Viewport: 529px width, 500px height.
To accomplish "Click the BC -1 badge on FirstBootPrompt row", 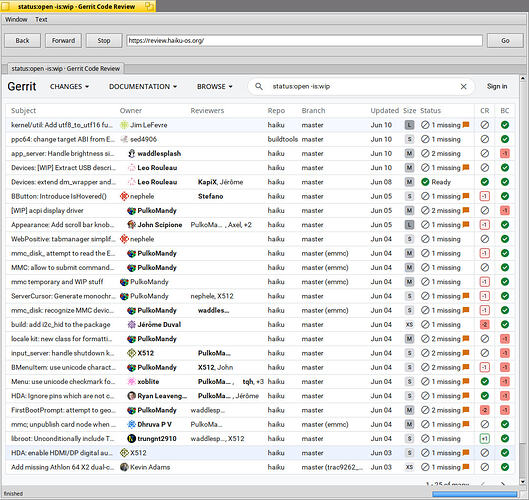I will tap(505, 410).
